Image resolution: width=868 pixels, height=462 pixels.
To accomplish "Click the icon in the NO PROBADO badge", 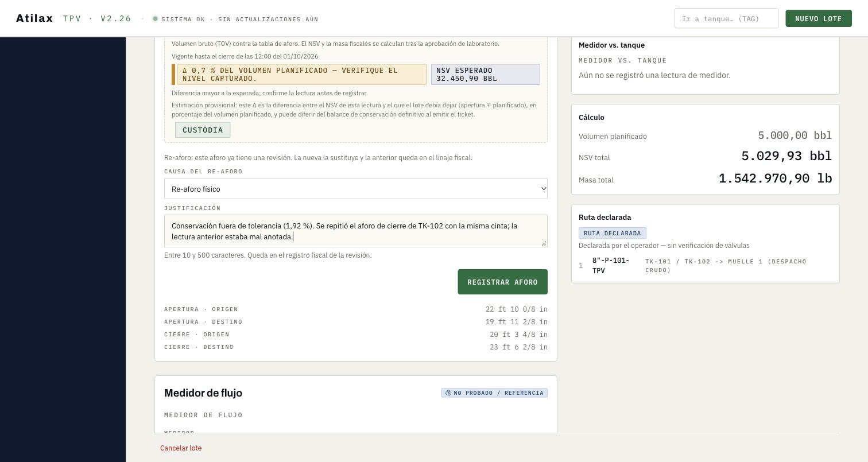I will coord(448,393).
